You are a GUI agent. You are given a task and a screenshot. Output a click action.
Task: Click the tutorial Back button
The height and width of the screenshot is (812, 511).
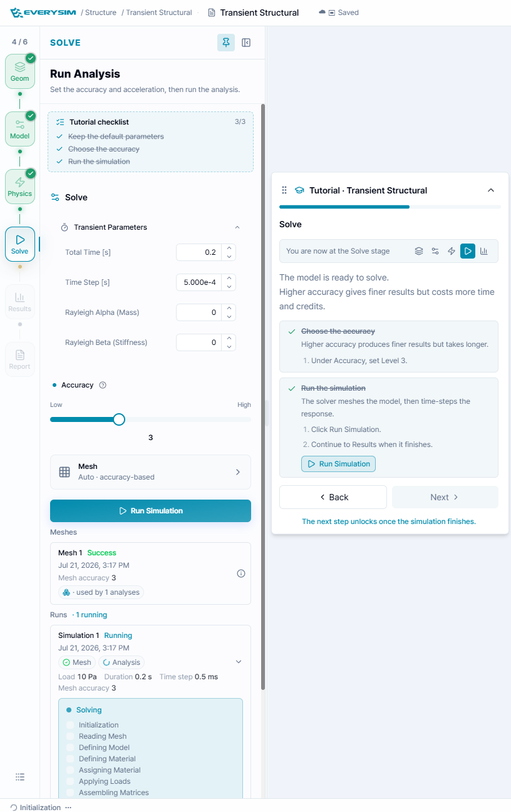333,497
